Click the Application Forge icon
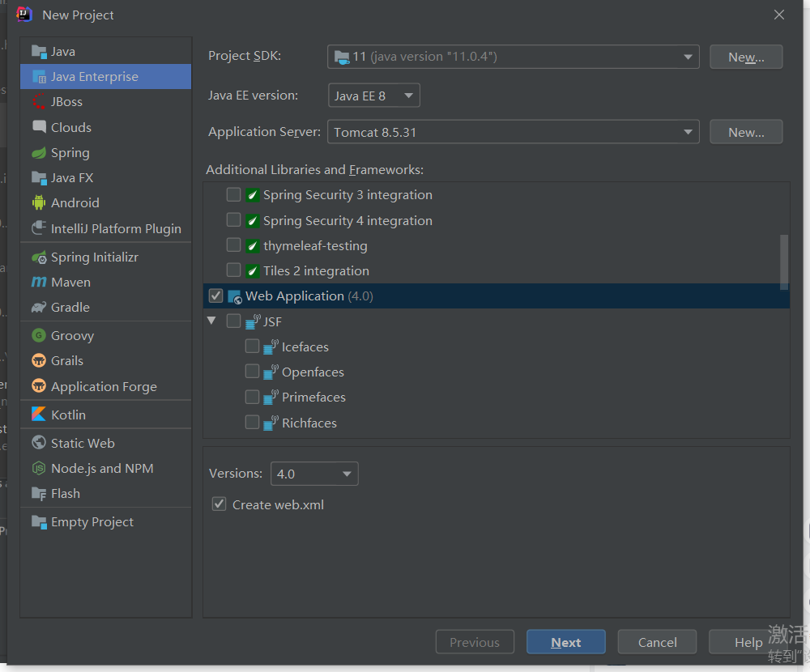The height and width of the screenshot is (672, 810). [39, 386]
